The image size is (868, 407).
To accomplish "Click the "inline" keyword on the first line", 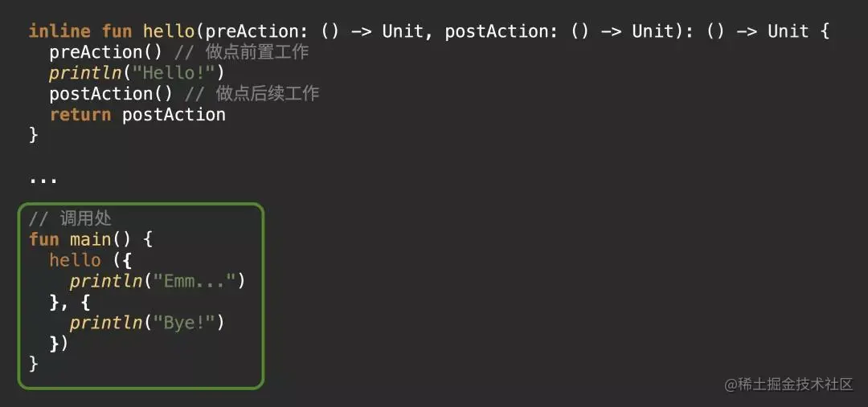I will pyautogui.click(x=59, y=31).
